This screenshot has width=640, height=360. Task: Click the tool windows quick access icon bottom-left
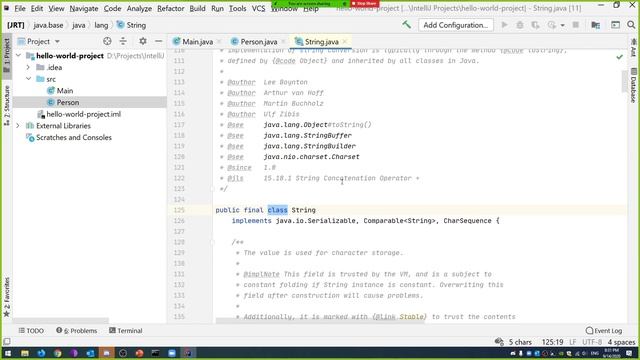click(x=7, y=342)
